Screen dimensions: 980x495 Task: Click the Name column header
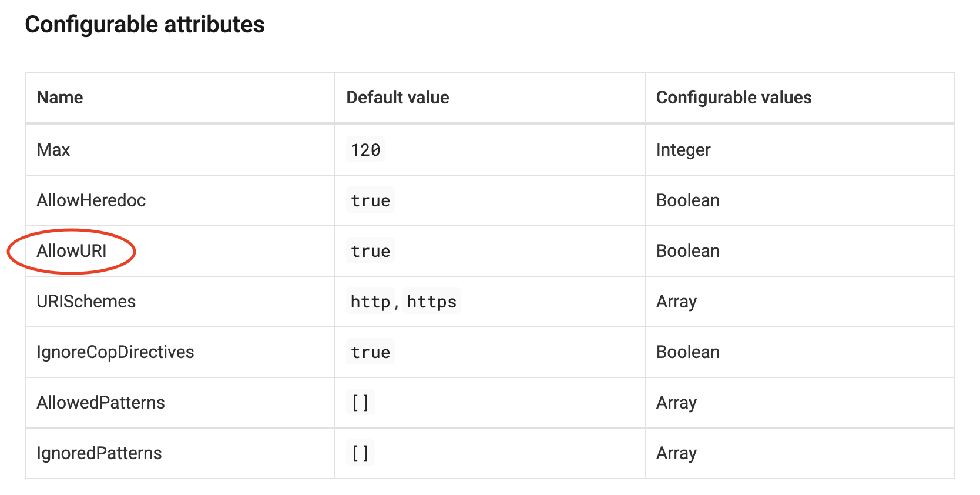pyautogui.click(x=60, y=98)
